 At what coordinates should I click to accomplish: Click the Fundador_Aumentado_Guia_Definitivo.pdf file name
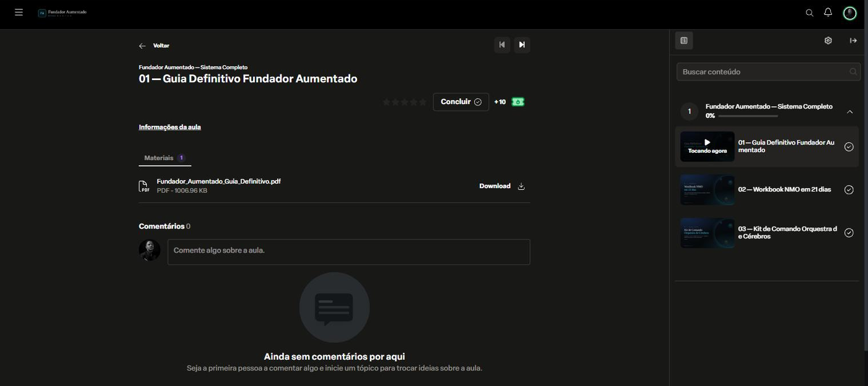[x=219, y=181]
